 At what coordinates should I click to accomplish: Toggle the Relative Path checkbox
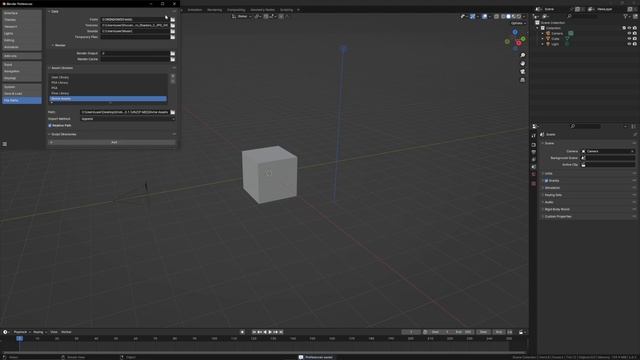coord(50,126)
